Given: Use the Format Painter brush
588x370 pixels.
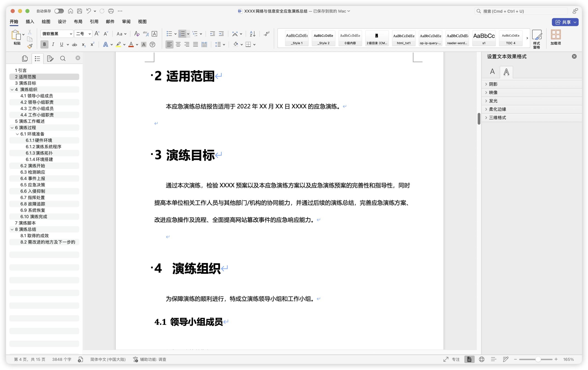Looking at the screenshot, I should coord(30,46).
